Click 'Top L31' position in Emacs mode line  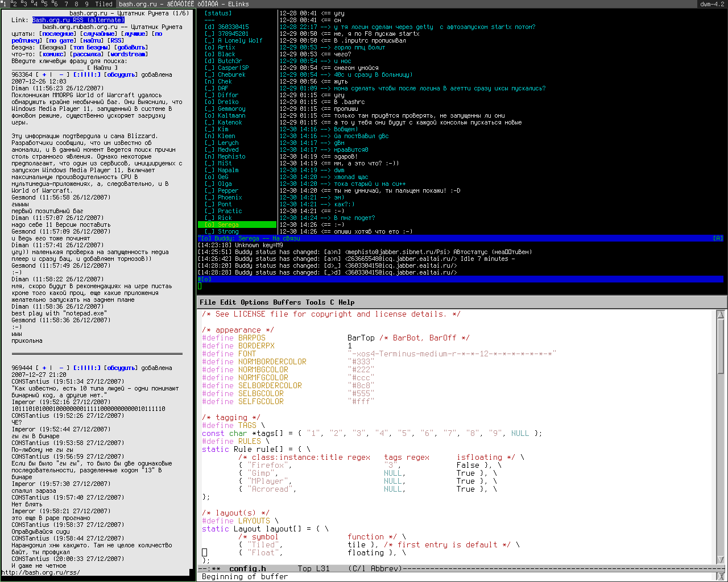click(313, 568)
